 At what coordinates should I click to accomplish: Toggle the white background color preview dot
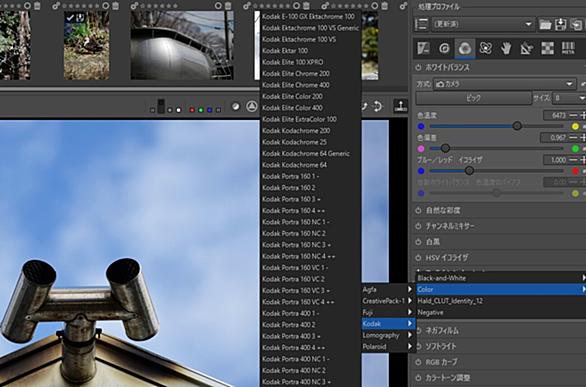178,110
